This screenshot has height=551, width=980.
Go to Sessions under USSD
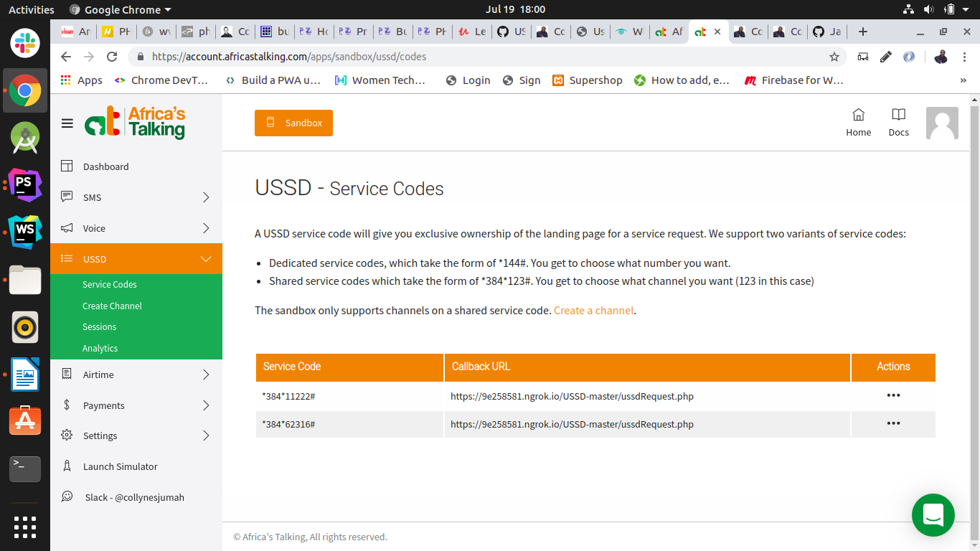(99, 326)
